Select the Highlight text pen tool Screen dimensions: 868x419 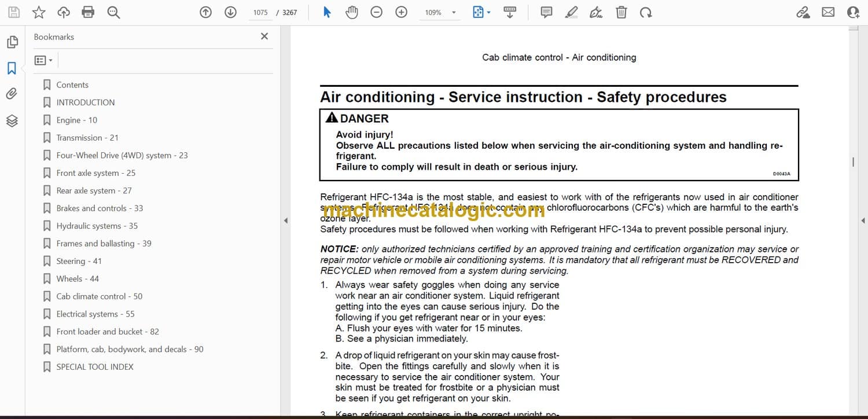tap(572, 12)
